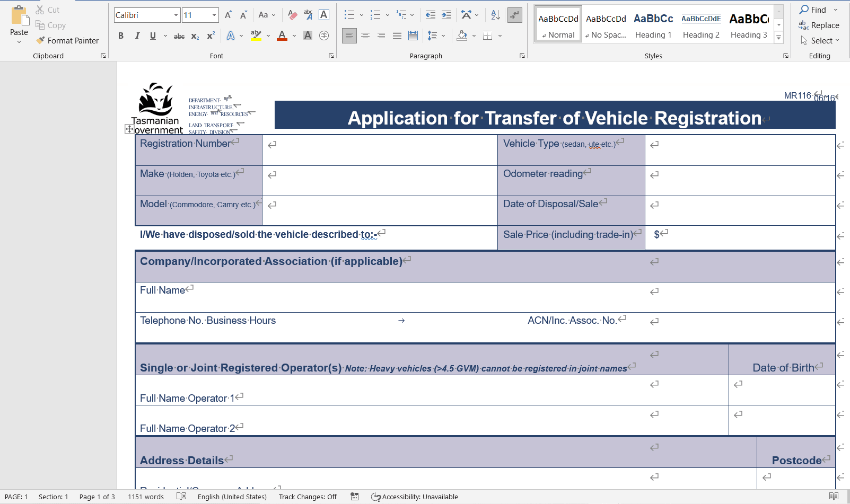Open the Change Case menu
Screen dimensions: 850x504
[267, 15]
